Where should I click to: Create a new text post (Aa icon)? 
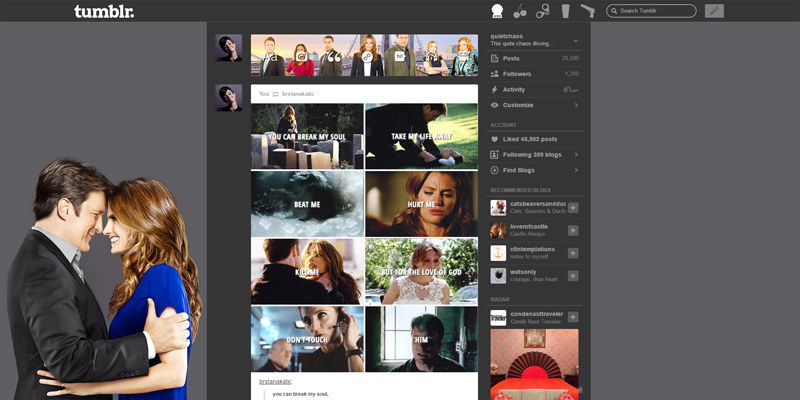pos(271,57)
